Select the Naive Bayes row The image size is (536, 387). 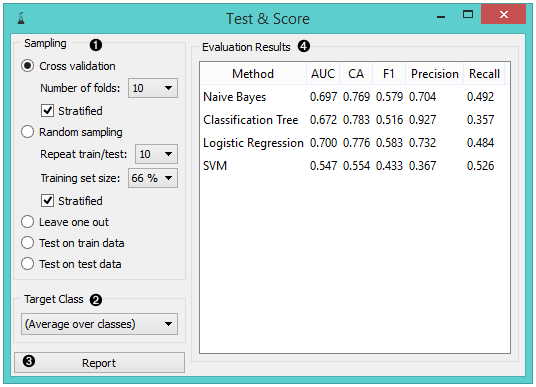pyautogui.click(x=355, y=97)
